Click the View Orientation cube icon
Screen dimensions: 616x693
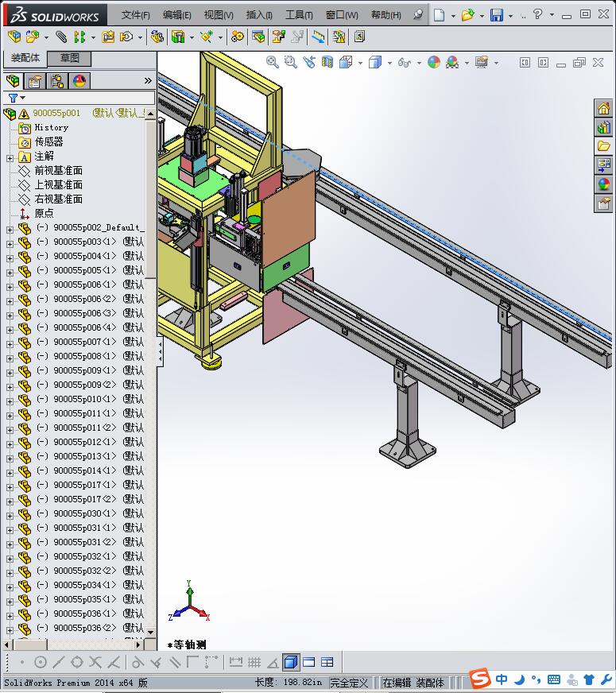click(346, 62)
